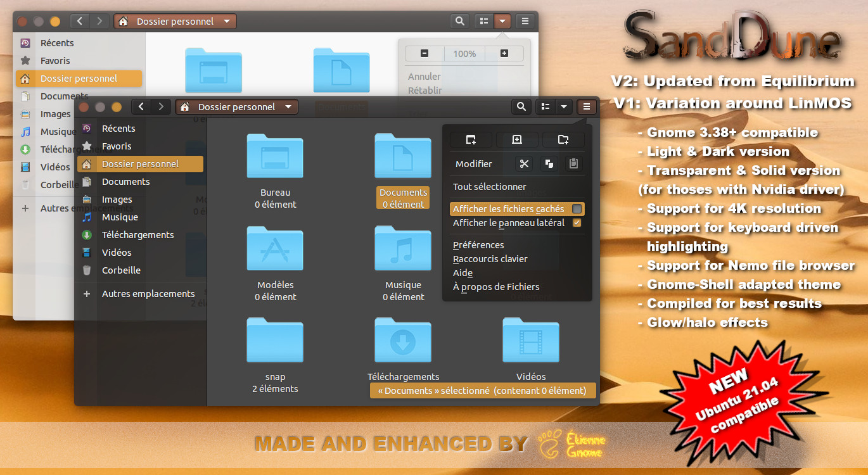Select Favoris in the dark window sidebar
This screenshot has width=868, height=475.
tap(140, 146)
